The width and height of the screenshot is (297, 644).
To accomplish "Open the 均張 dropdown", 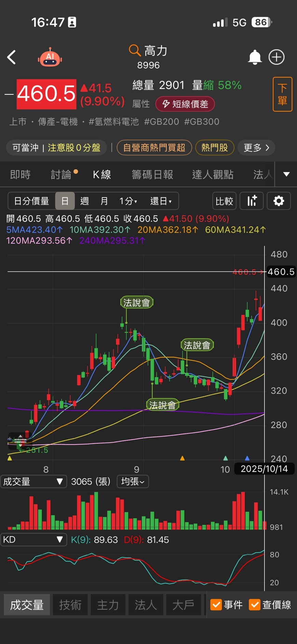I will point(133,482).
